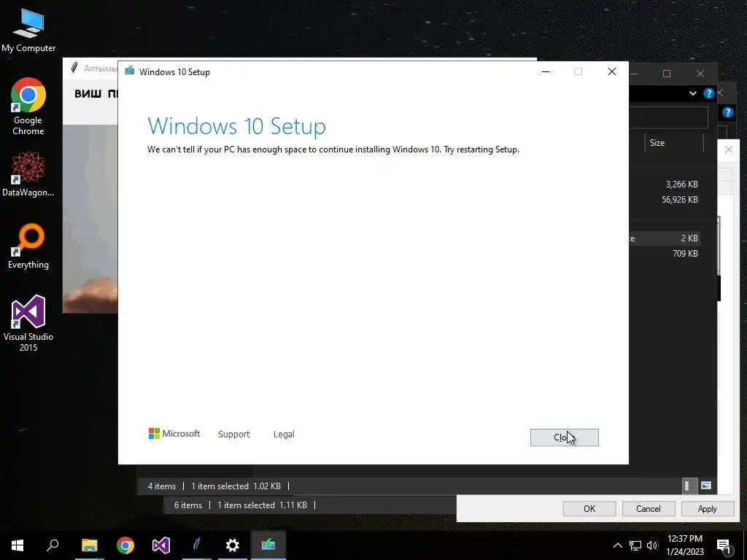Switch to the feather app in taskbar
Screen dimensions: 747x560
click(197, 545)
